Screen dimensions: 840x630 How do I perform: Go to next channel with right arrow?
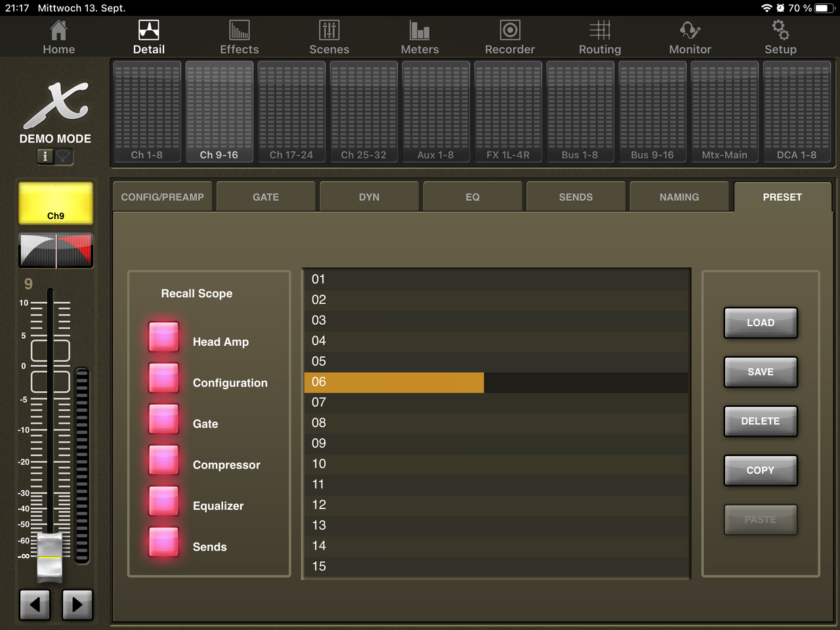(77, 604)
